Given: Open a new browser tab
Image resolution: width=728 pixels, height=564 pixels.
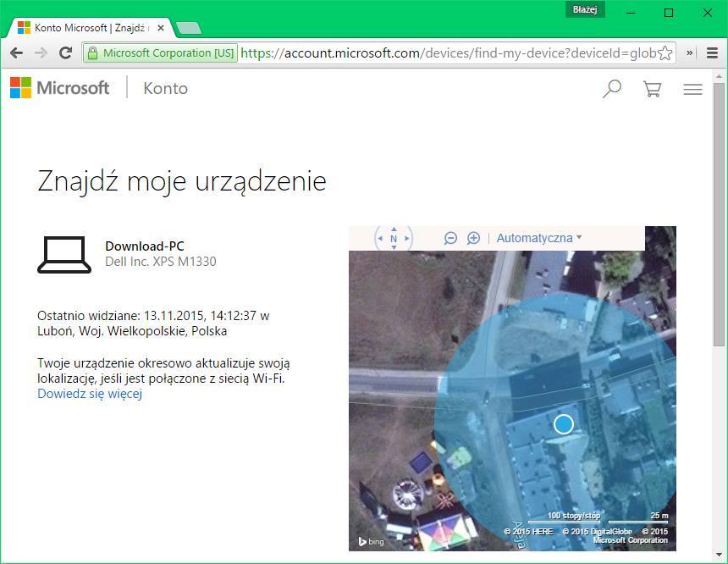Looking at the screenshot, I should pos(189,28).
